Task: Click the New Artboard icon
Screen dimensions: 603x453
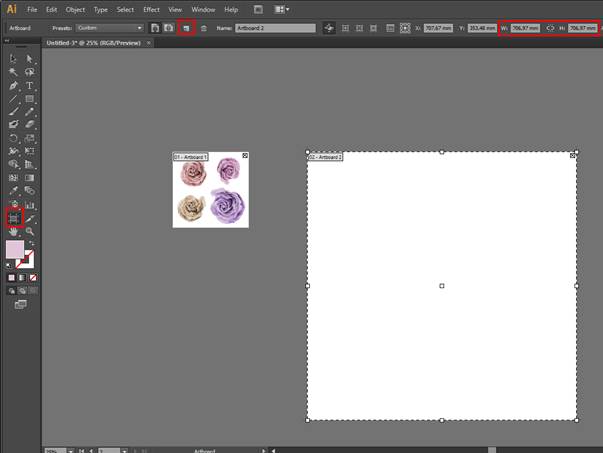Action: tap(186, 28)
